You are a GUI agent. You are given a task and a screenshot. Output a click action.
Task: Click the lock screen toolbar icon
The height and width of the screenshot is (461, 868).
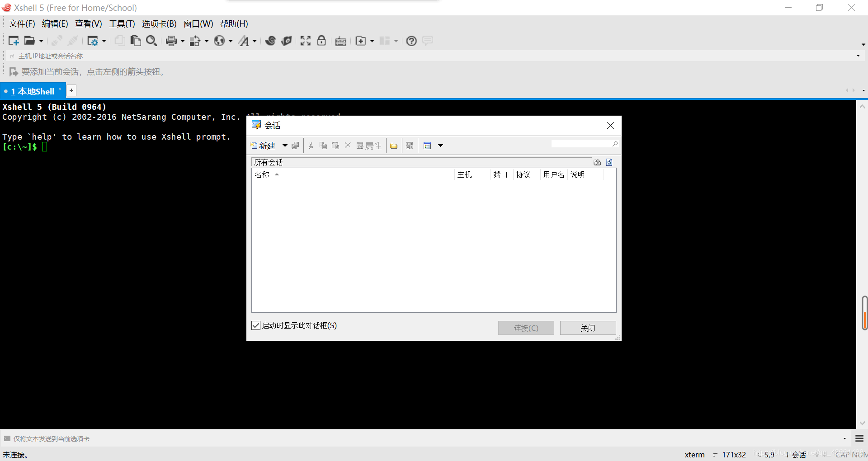(321, 41)
